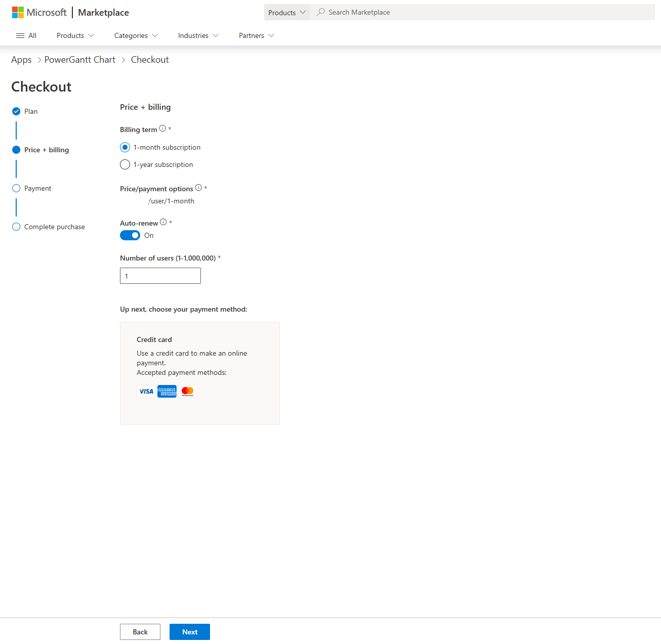Open the Partners navigation menu
Image resolution: width=661 pixels, height=644 pixels.
256,35
